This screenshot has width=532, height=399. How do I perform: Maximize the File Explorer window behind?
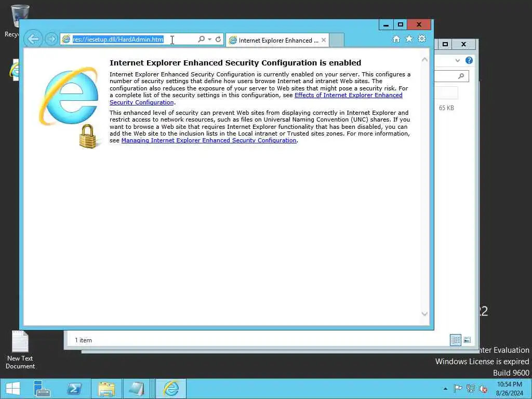(445, 44)
